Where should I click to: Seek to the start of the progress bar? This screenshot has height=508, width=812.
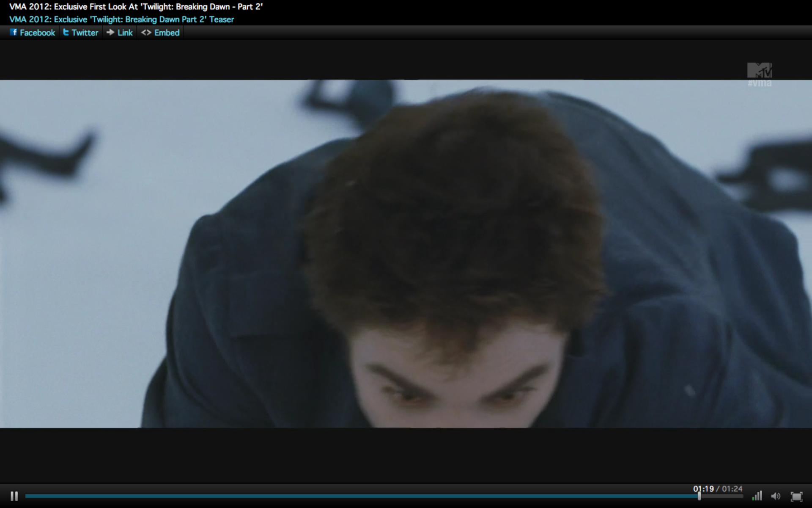(x=27, y=496)
